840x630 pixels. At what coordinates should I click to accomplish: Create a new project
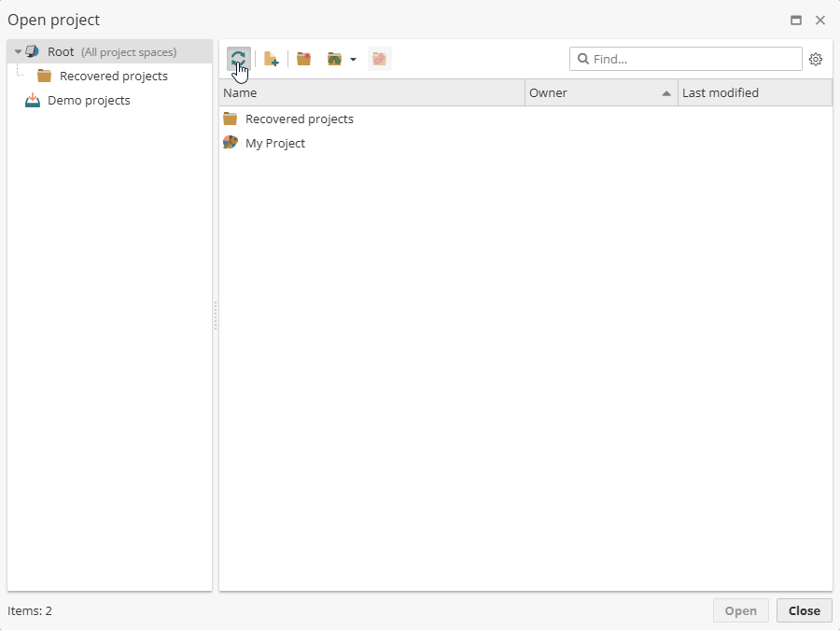point(272,58)
